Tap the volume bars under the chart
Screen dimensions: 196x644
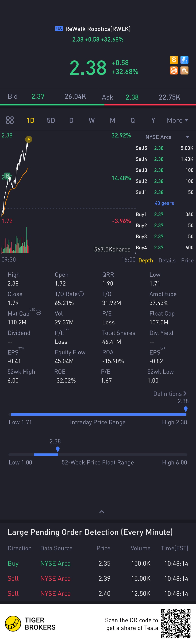15,241
